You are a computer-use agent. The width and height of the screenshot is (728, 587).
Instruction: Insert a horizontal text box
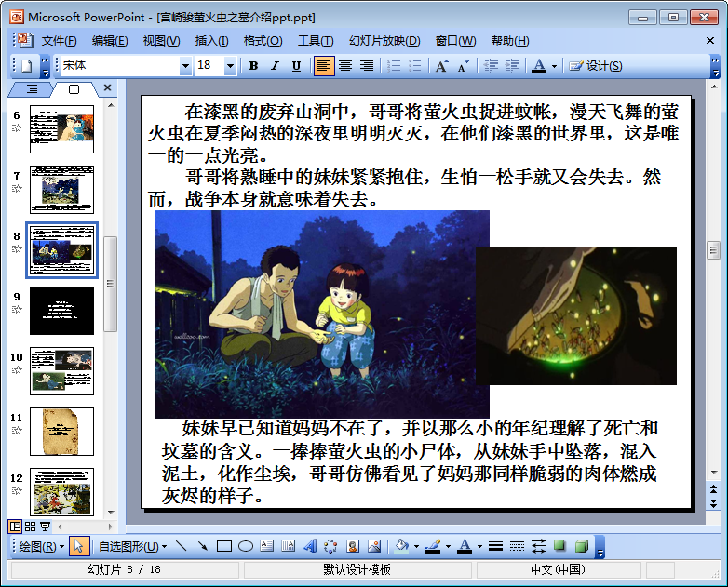(x=267, y=546)
